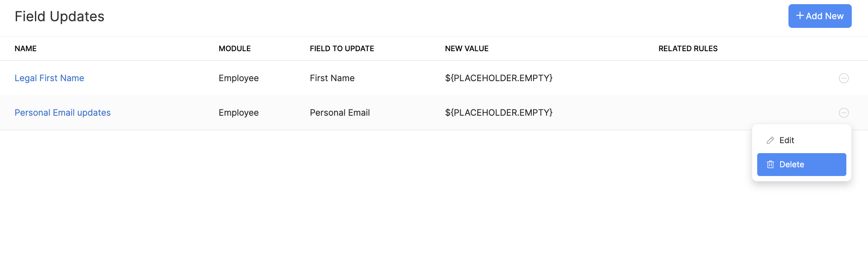Click the MODULE column header
Viewport: 868px width, 253px height.
tap(234, 49)
